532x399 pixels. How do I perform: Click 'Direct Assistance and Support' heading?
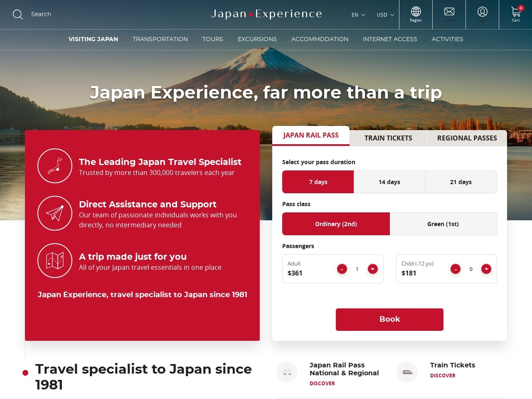pos(148,204)
